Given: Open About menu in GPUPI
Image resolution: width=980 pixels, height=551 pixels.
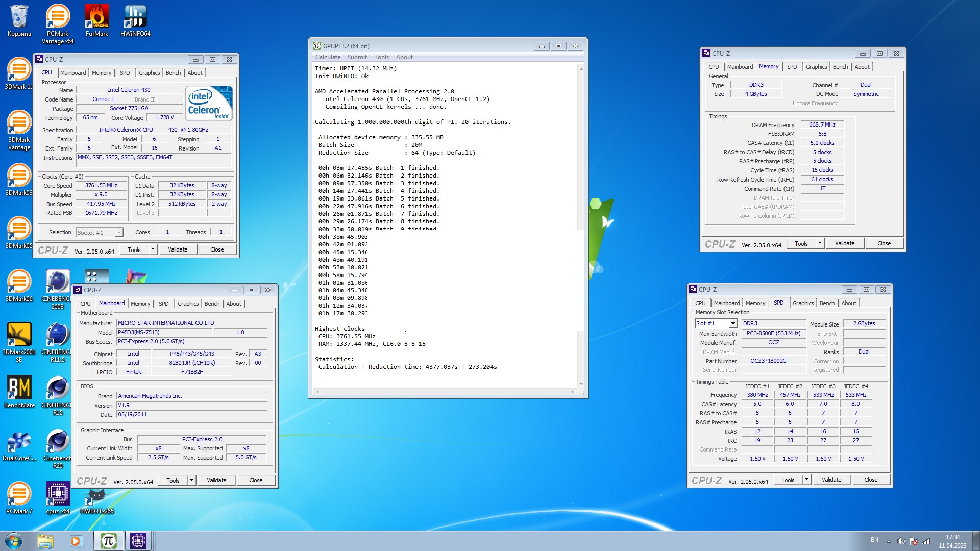Looking at the screenshot, I should pos(404,57).
